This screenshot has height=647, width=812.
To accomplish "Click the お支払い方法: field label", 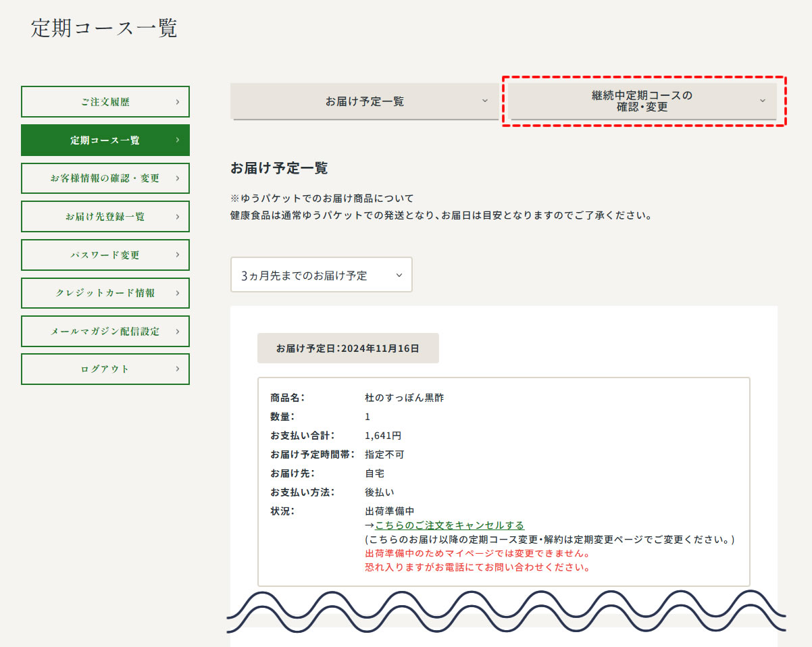I will click(x=302, y=492).
